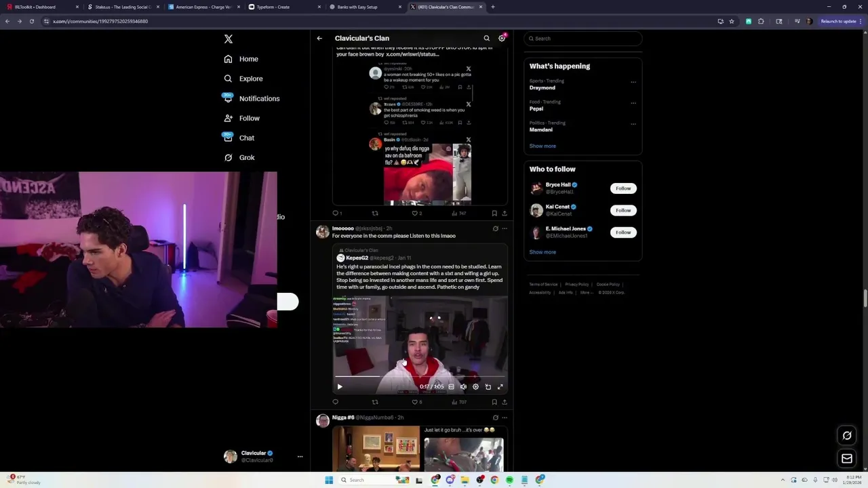Search within Clavicular's Clan community
Screen dimensions: 868x488
(486, 38)
